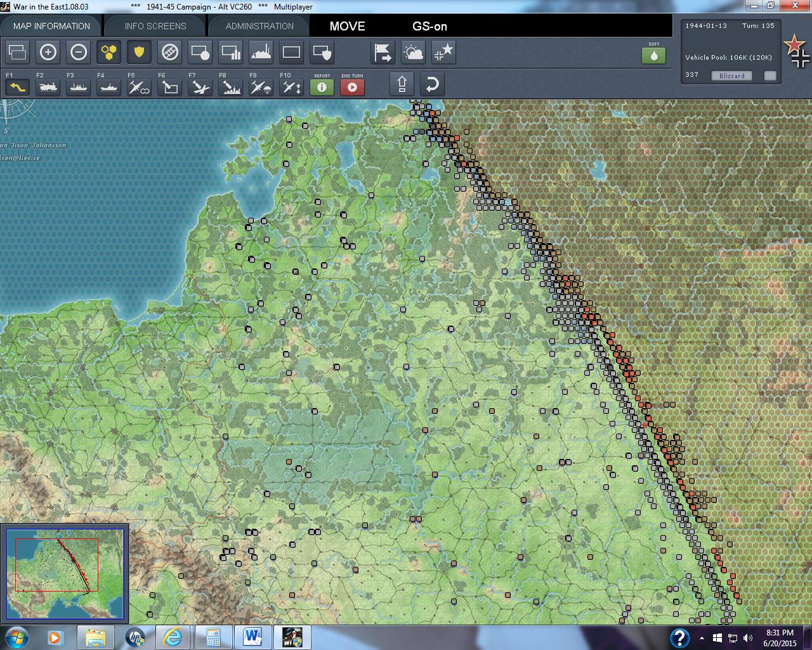Click the taskbar clock showing 8:31 PM
Image resolution: width=812 pixels, height=650 pixels.
tap(780, 637)
